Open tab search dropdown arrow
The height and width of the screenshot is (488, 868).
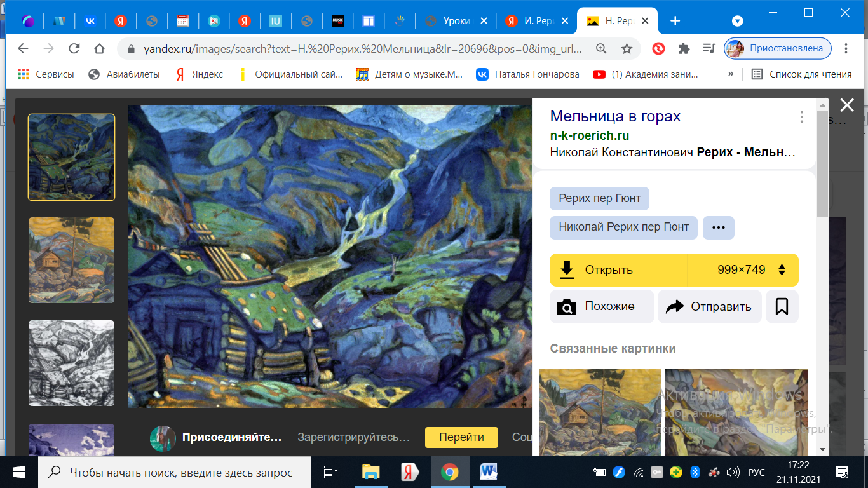tap(737, 21)
